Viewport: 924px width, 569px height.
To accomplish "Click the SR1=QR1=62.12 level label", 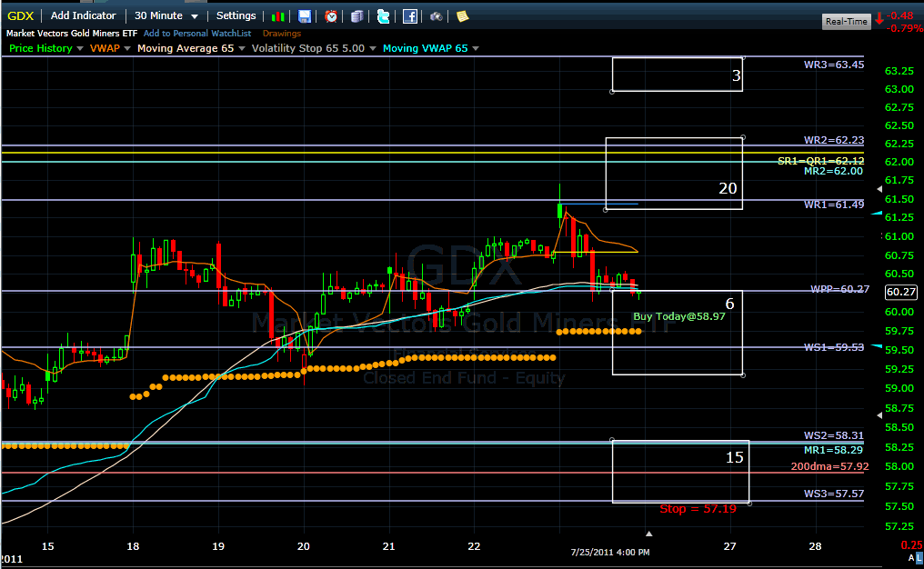I will 821,161.
